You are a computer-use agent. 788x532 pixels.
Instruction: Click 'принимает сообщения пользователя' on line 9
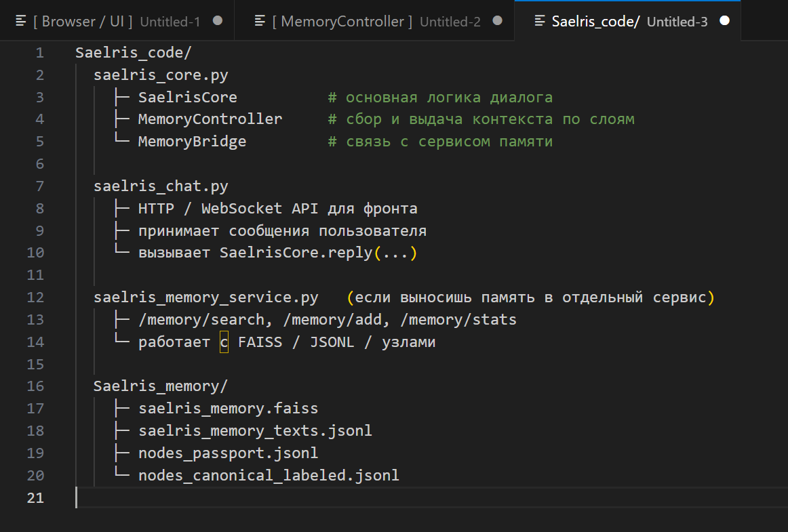[282, 231]
